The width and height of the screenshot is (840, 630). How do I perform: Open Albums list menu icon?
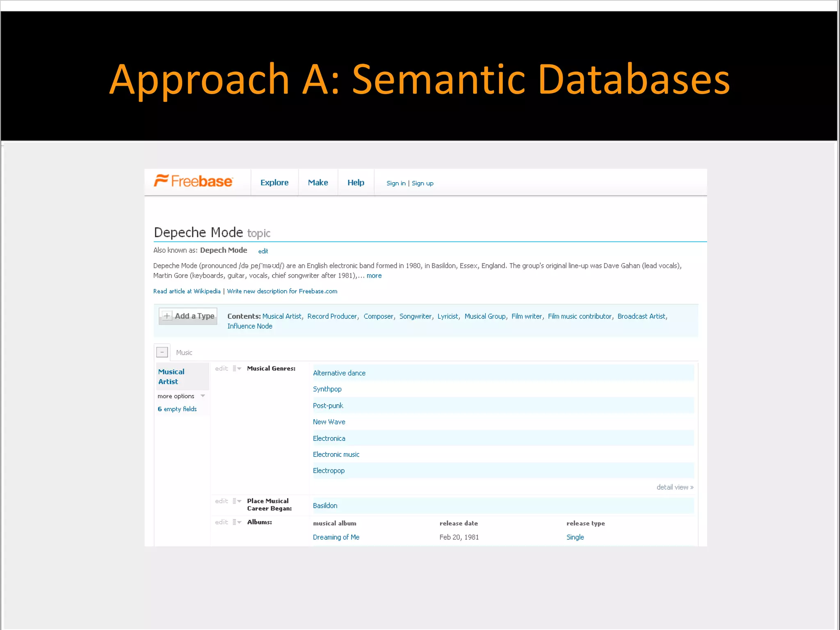(x=237, y=522)
